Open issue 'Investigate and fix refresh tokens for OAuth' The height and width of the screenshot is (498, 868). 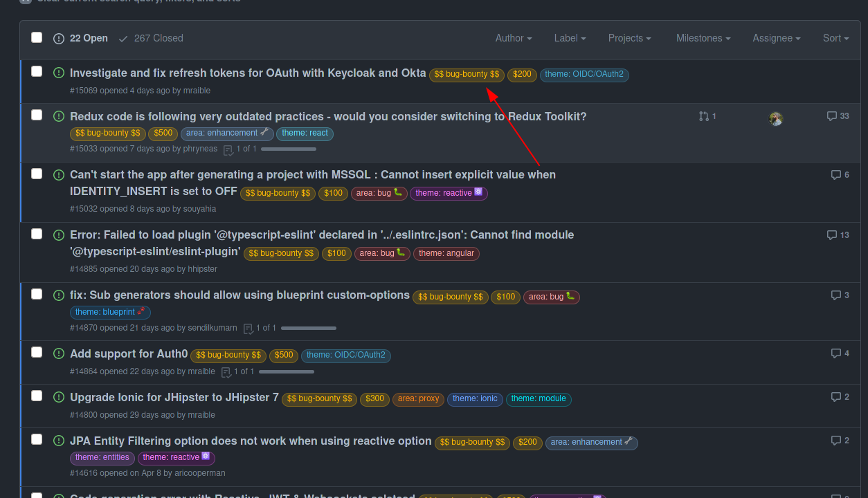pos(248,73)
